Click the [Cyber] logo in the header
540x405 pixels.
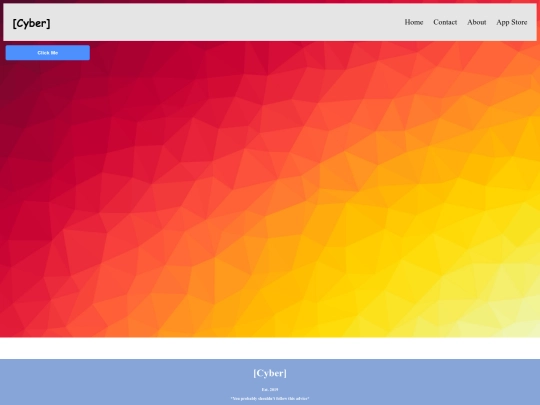(31, 23)
